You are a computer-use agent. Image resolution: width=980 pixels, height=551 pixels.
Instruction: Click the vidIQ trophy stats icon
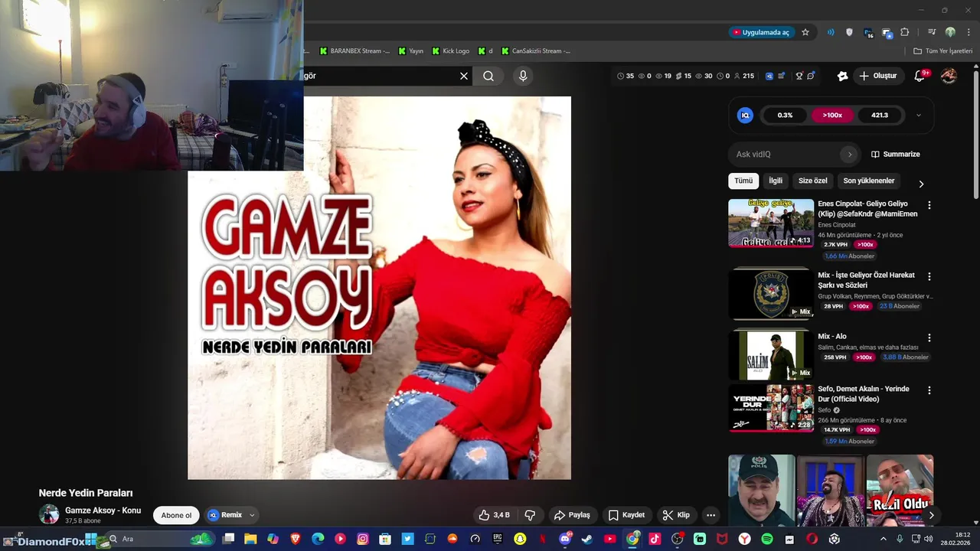(x=799, y=76)
